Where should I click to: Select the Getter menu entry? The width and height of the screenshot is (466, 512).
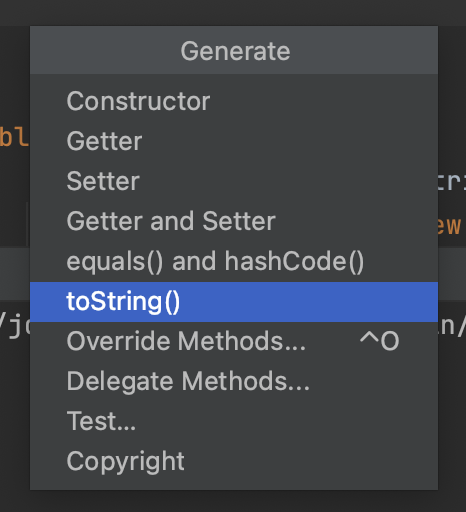pyautogui.click(x=234, y=141)
